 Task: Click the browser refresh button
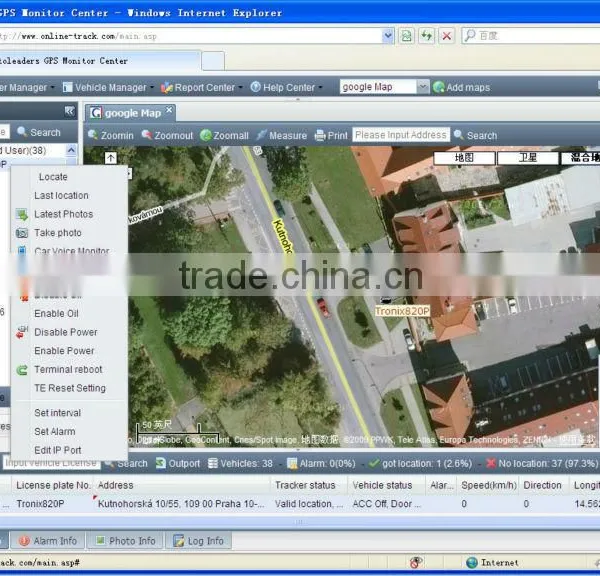427,36
